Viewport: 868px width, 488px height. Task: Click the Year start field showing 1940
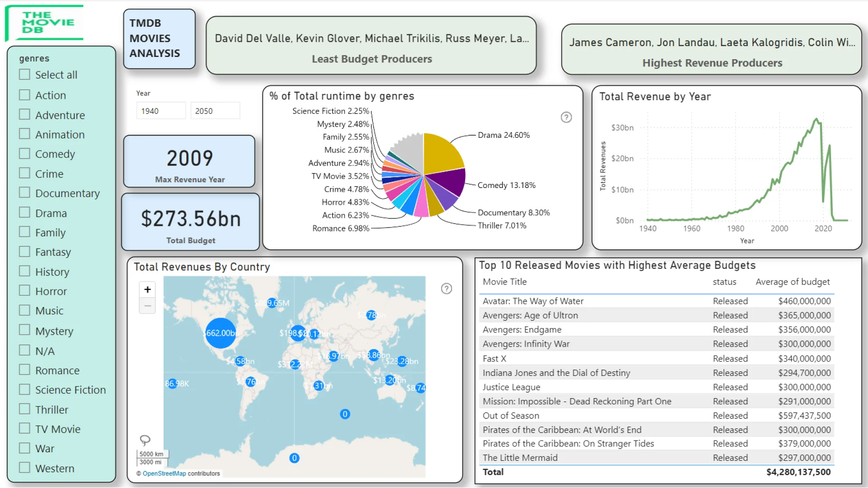tap(161, 111)
